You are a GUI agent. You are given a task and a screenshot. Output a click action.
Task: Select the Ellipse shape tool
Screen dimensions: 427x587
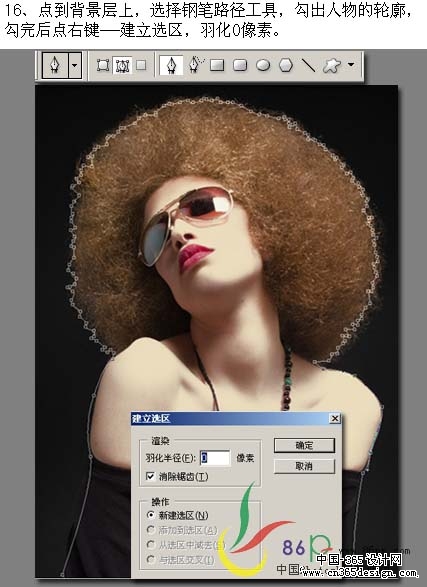click(263, 66)
